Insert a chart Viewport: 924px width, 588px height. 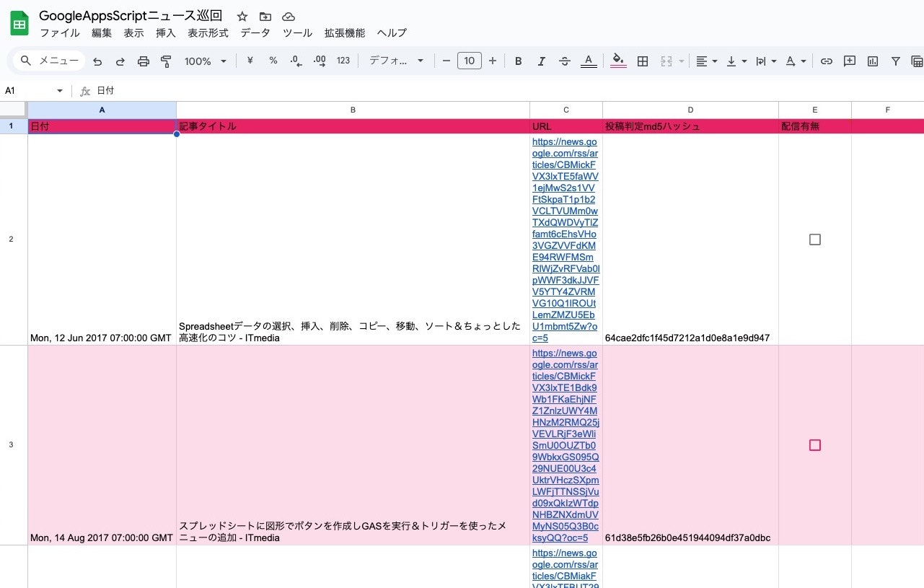point(873,61)
